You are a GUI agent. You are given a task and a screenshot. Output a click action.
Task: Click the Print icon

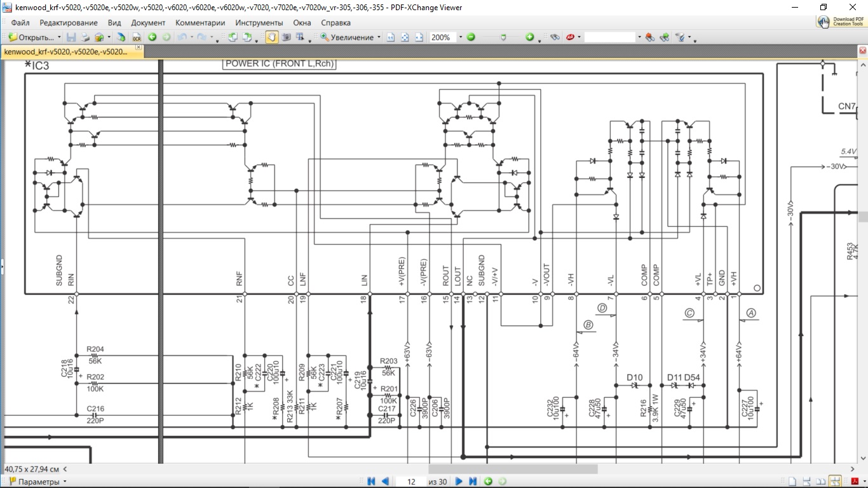point(85,37)
